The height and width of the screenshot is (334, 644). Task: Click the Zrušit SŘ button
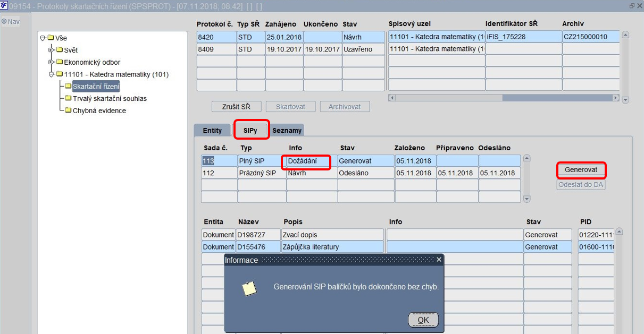point(237,107)
